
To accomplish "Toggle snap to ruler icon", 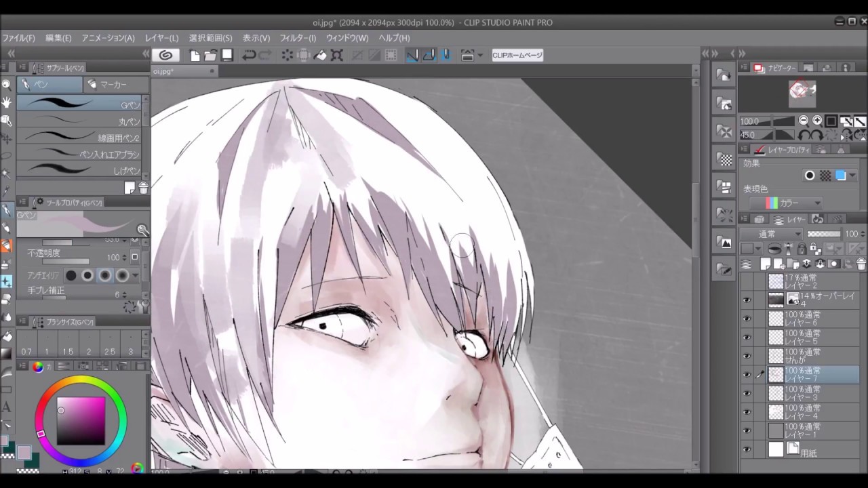I will click(x=412, y=56).
